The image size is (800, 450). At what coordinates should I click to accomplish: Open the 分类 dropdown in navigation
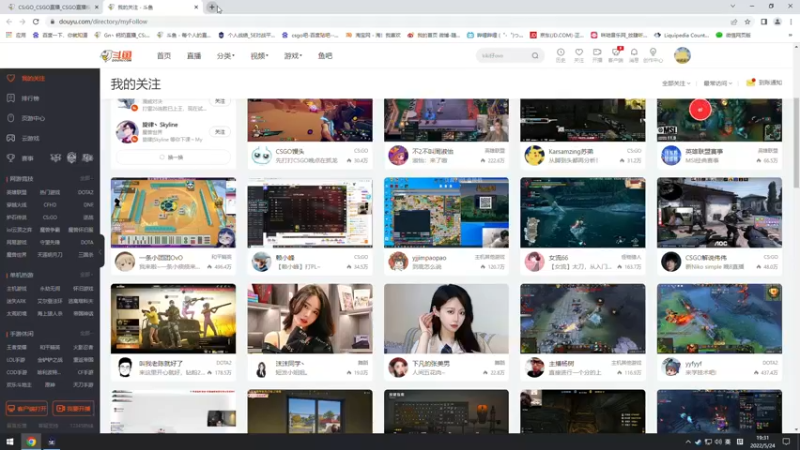point(226,56)
